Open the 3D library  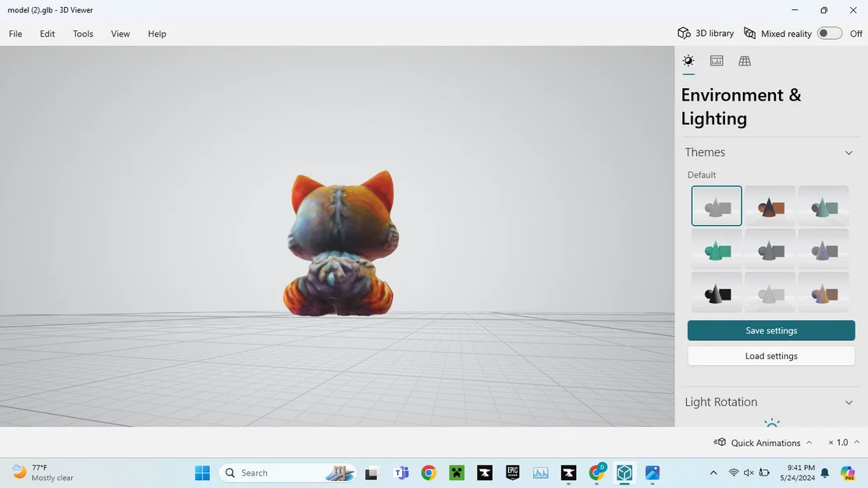(x=706, y=34)
